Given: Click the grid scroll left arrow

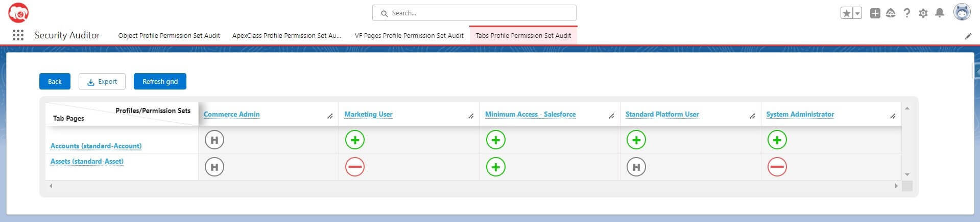Looking at the screenshot, I should pyautogui.click(x=51, y=186).
